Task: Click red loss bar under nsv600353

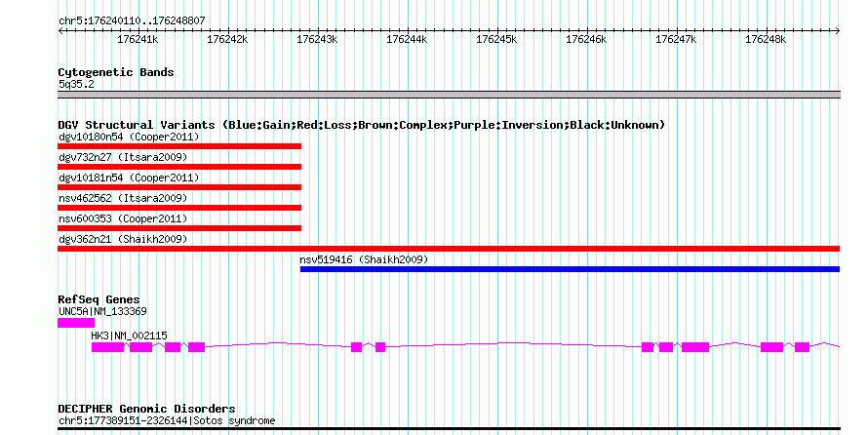Action: [x=179, y=228]
